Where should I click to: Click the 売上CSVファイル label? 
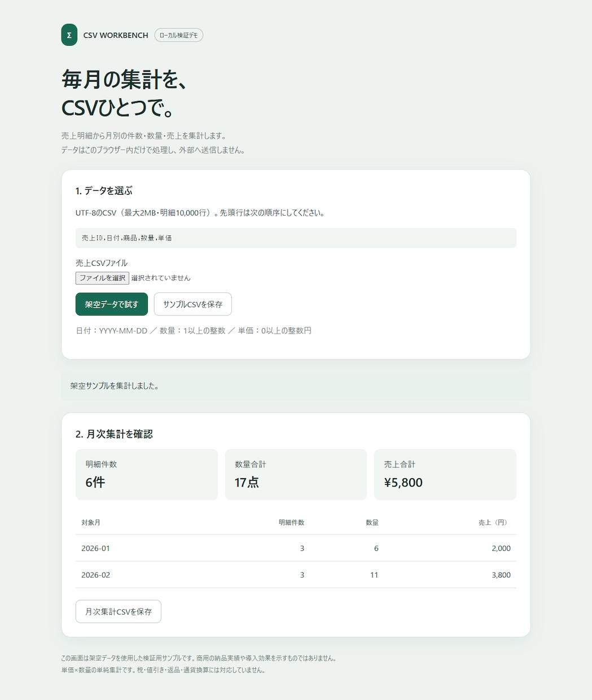point(102,263)
